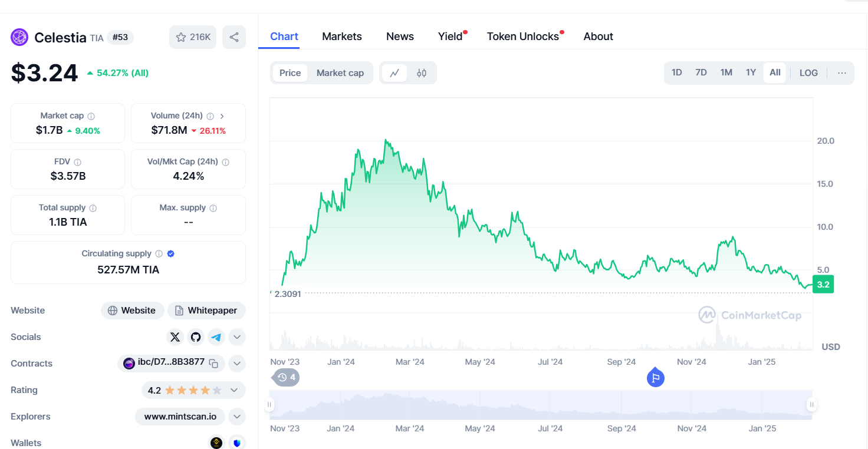This screenshot has height=449, width=868.
Task: Copy the ibc/D7...8B3877 contract address
Action: click(x=213, y=363)
